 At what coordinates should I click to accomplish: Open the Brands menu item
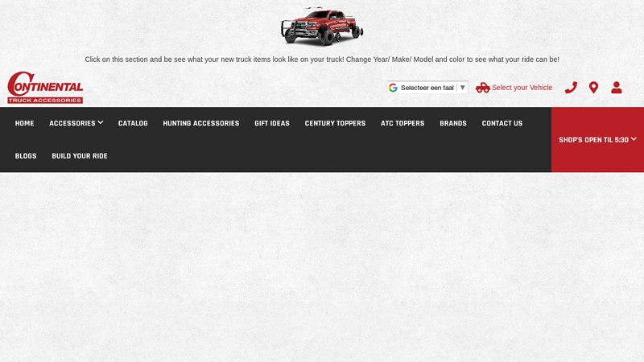click(x=453, y=124)
